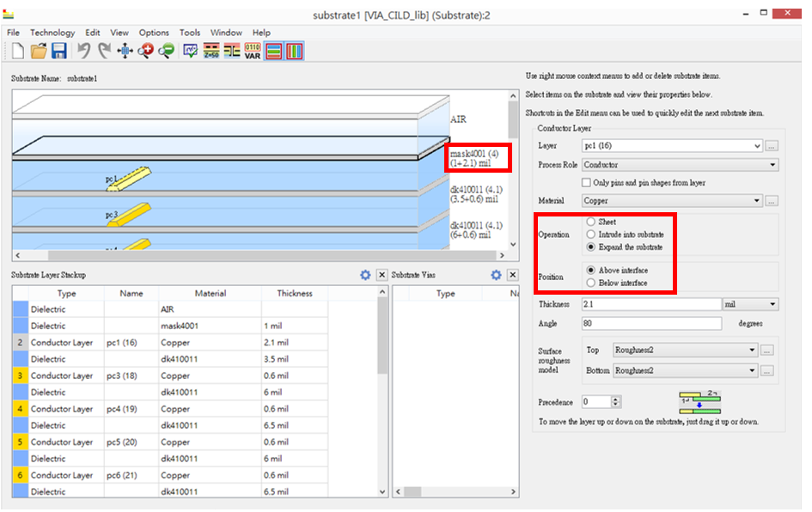Click the check substrate icon with the green checkmark

(190, 51)
